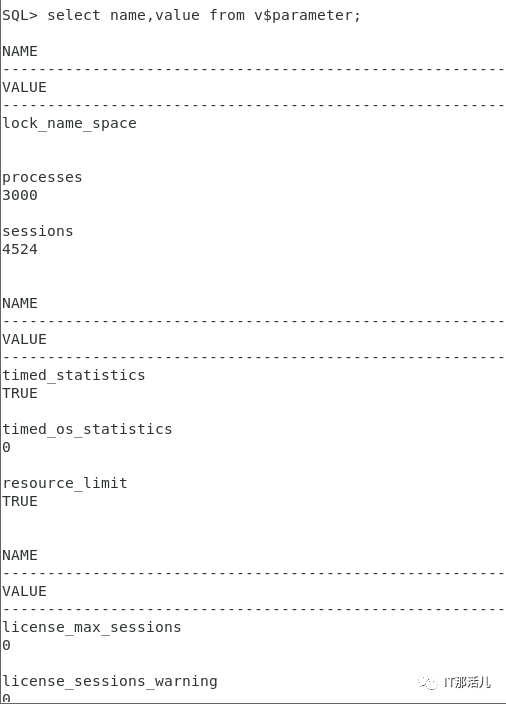Image resolution: width=506 pixels, height=704 pixels.
Task: Click the lock_name_space parameter line
Action: (x=69, y=123)
